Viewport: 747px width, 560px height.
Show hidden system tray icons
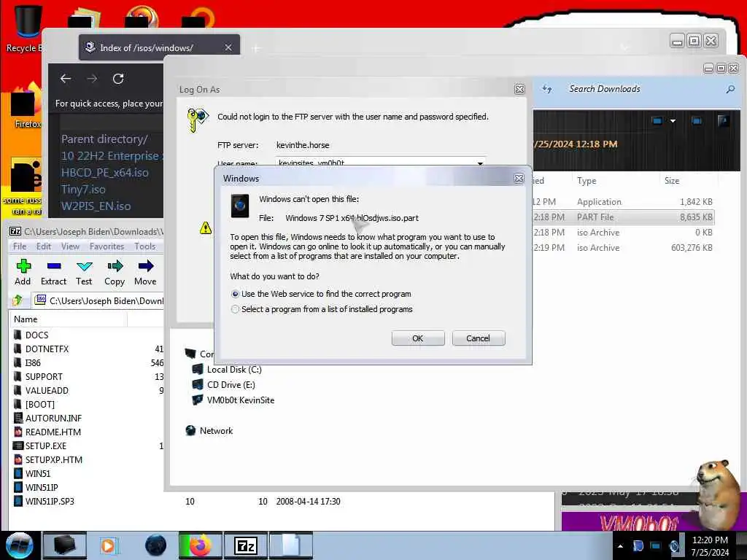click(x=620, y=546)
